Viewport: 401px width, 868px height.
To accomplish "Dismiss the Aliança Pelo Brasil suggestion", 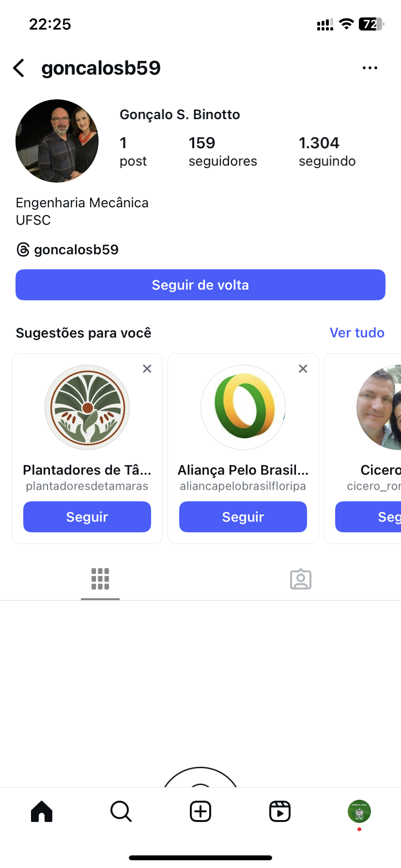I will coord(303,369).
